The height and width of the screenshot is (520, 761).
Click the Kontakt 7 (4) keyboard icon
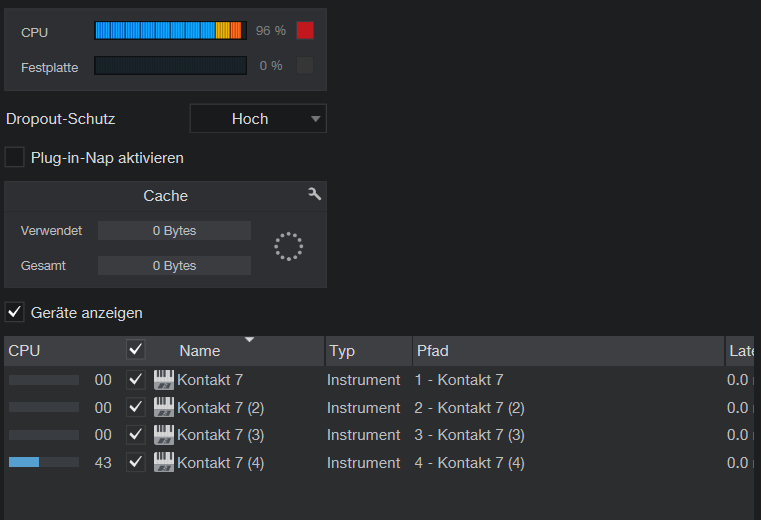[164, 462]
